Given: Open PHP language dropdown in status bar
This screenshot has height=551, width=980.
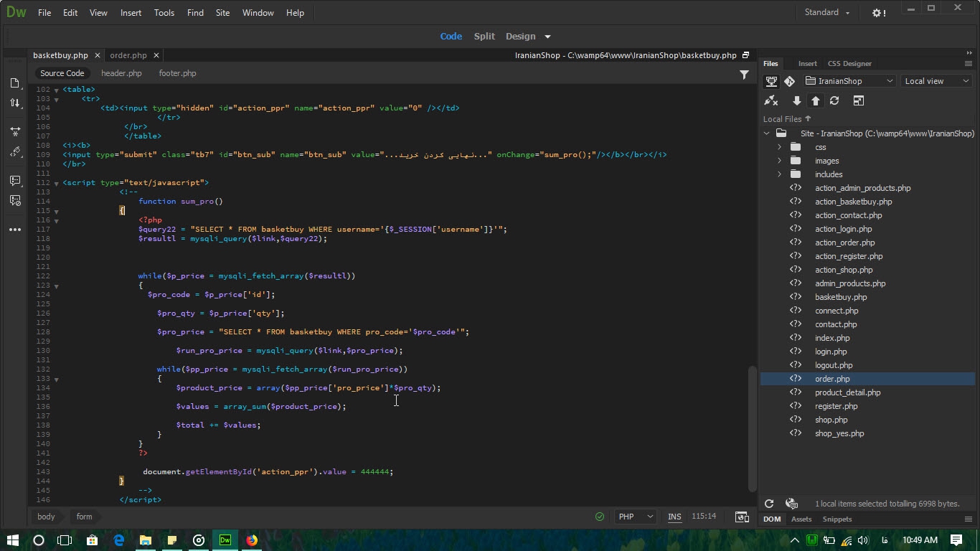Looking at the screenshot, I should [636, 517].
